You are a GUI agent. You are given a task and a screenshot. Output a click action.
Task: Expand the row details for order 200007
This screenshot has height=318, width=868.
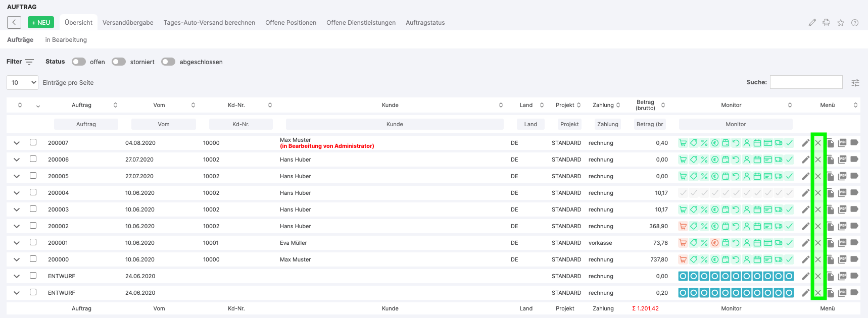[17, 143]
